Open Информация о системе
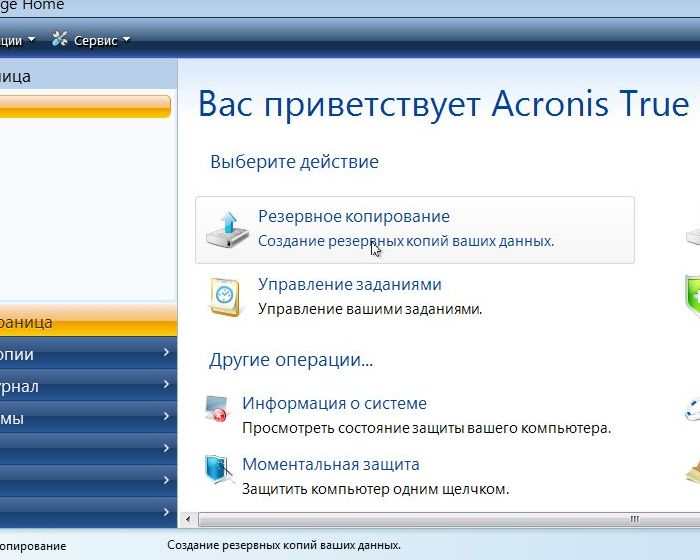Screen dimensions: 700x560 334,403
